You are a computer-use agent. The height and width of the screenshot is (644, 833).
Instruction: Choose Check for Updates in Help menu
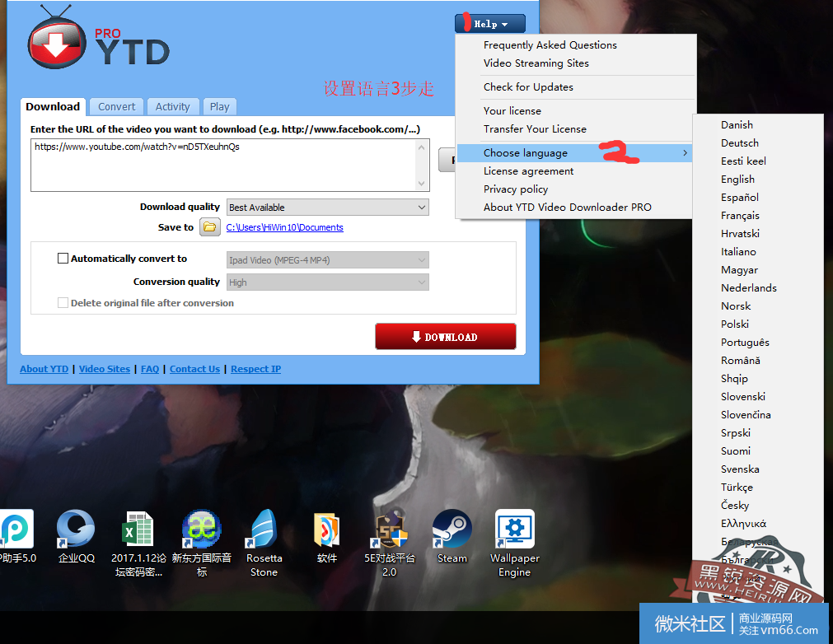(x=528, y=87)
